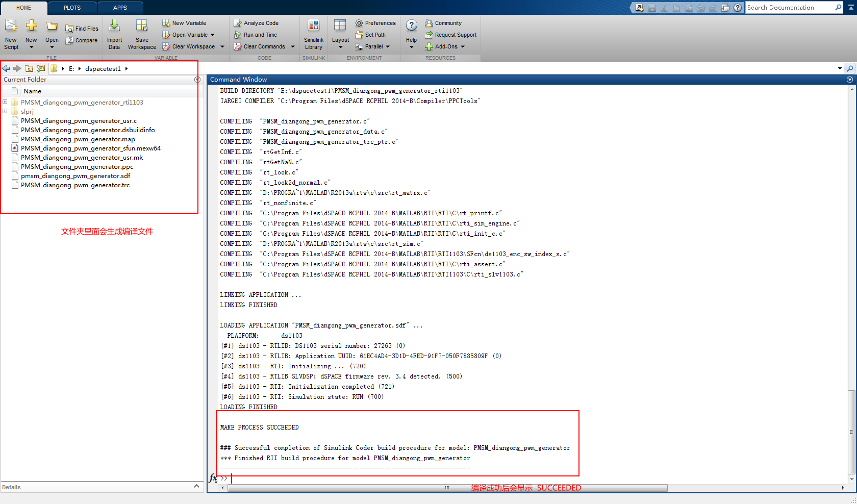The width and height of the screenshot is (857, 504).
Task: Launch the Compare files tool
Action: pyautogui.click(x=82, y=40)
